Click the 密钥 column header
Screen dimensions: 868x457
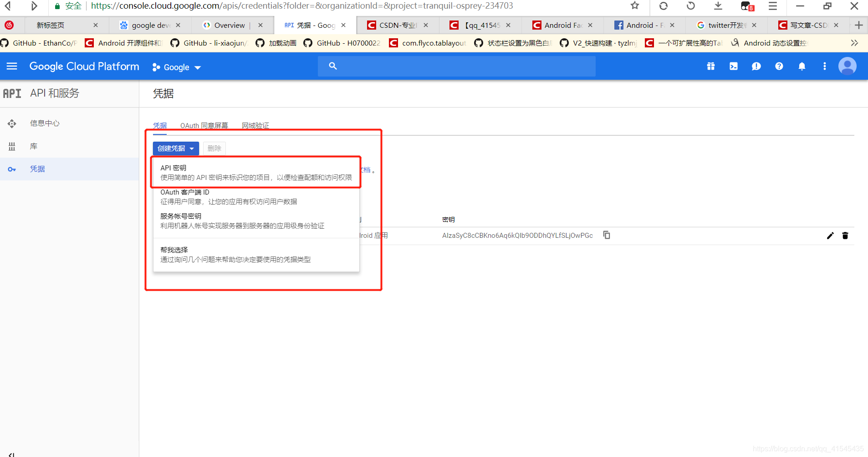[x=449, y=220]
